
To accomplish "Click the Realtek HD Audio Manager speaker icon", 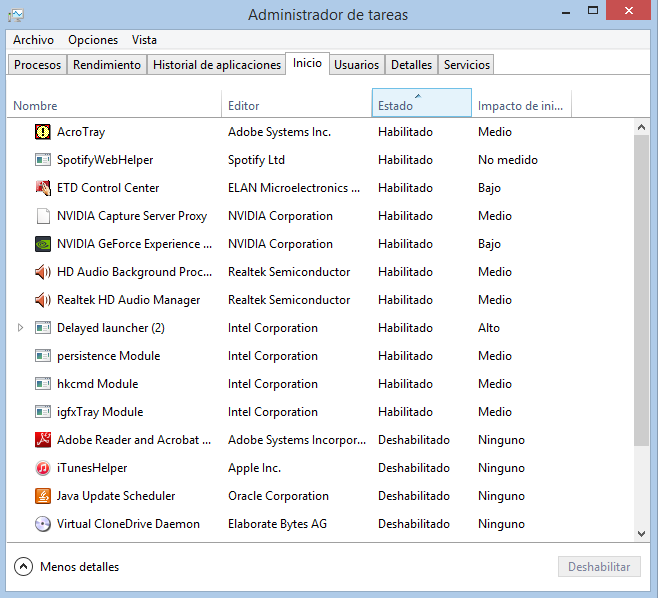I will click(42, 300).
